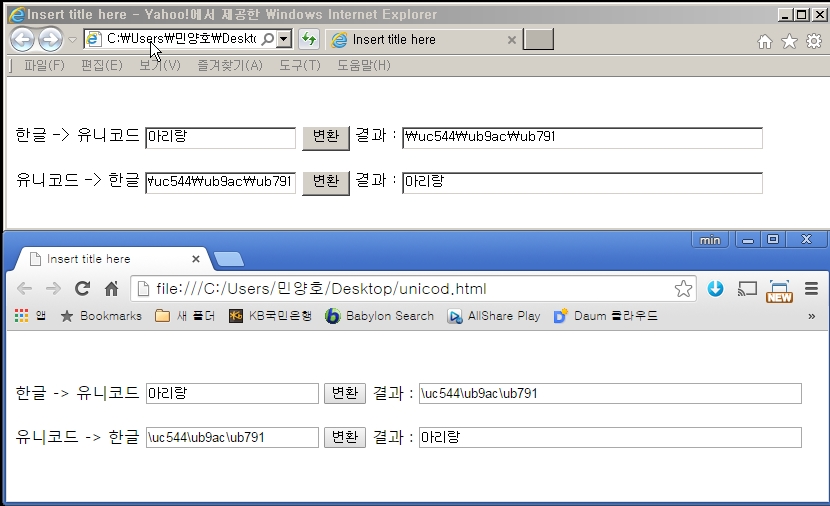This screenshot has width=830, height=506.
Task: Open Internet Explorer favorites star icon
Action: click(789, 41)
